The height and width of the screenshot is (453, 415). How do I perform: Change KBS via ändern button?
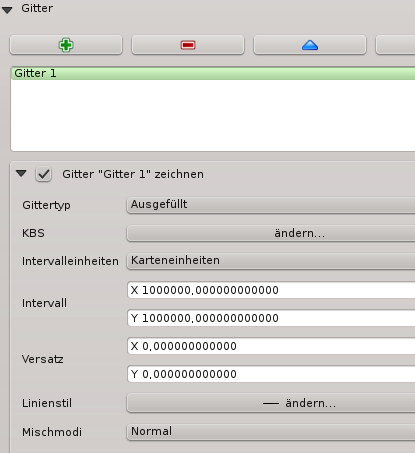(271, 233)
